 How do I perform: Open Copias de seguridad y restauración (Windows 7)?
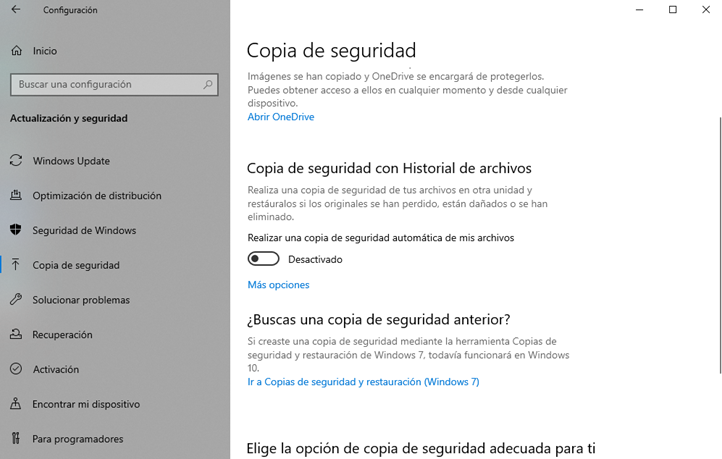363,382
